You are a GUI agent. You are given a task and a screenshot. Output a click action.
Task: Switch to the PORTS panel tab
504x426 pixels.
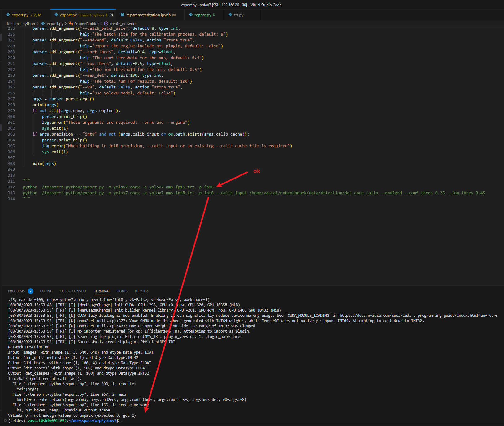pos(122,291)
